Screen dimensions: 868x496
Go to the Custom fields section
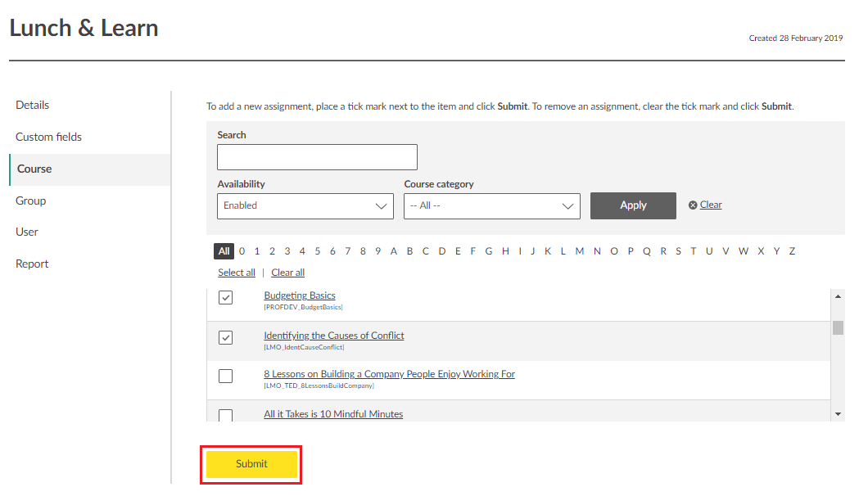click(49, 137)
